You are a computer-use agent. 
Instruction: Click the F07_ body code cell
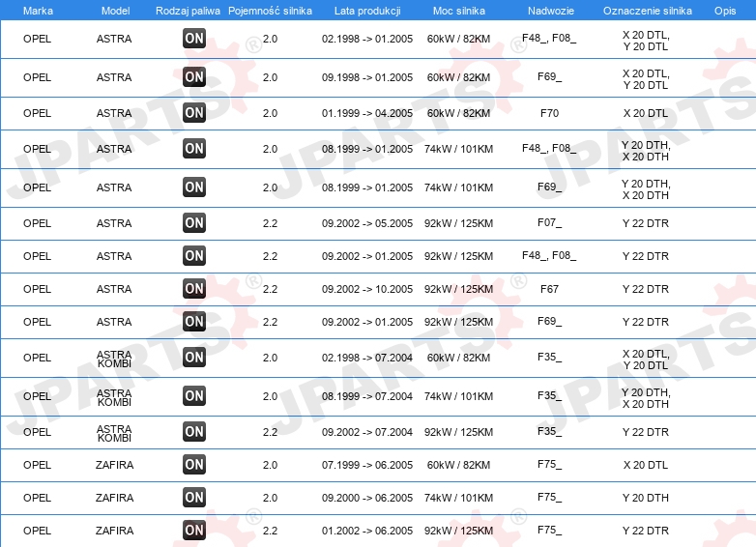[x=550, y=223]
